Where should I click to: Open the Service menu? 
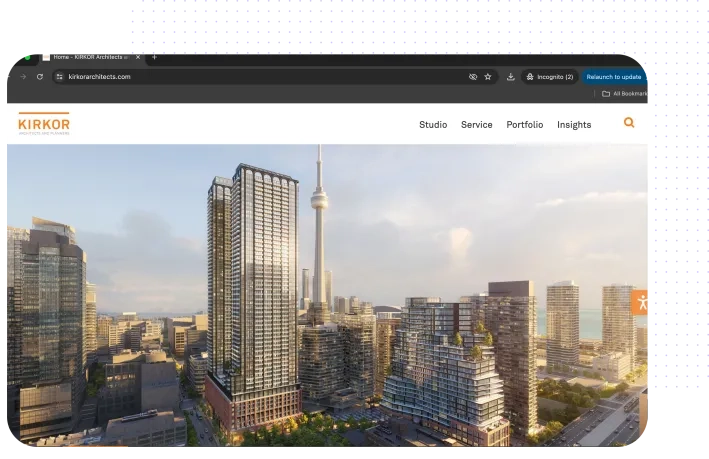pyautogui.click(x=477, y=125)
